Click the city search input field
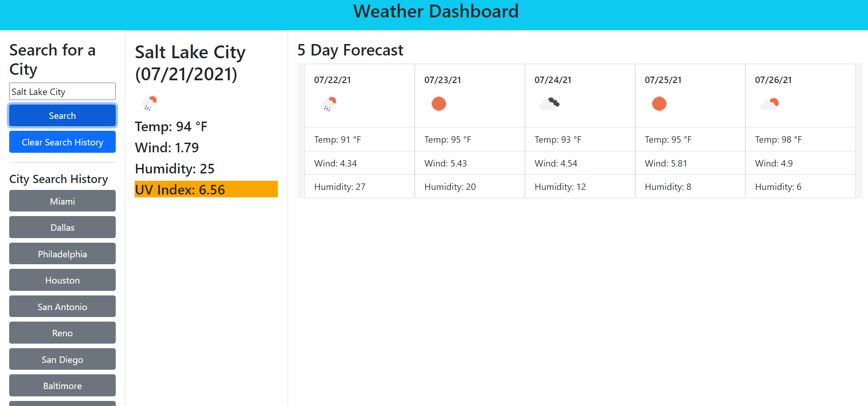 (x=62, y=91)
